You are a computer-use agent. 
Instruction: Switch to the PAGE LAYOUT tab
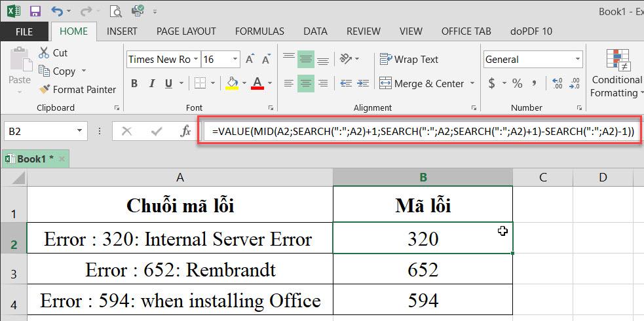tap(186, 31)
